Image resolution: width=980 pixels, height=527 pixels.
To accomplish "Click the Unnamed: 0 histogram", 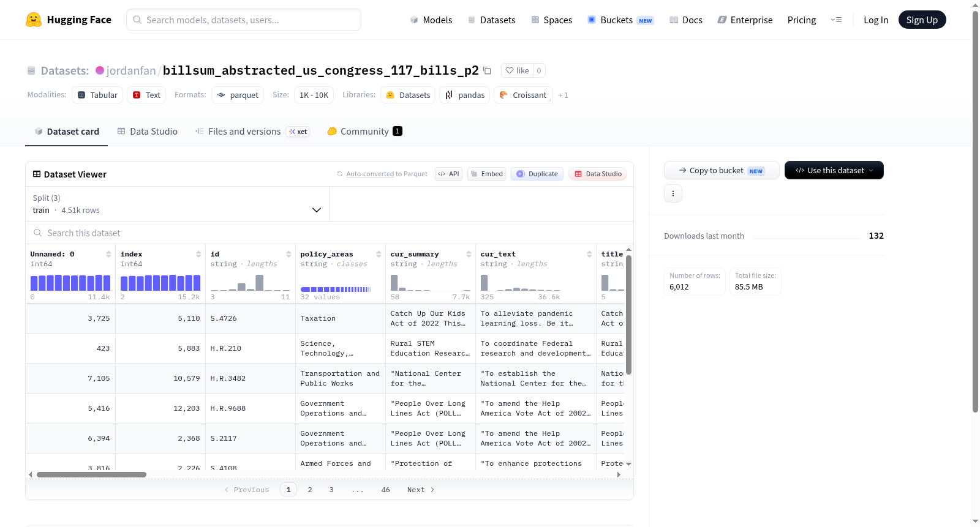I will tap(70, 283).
